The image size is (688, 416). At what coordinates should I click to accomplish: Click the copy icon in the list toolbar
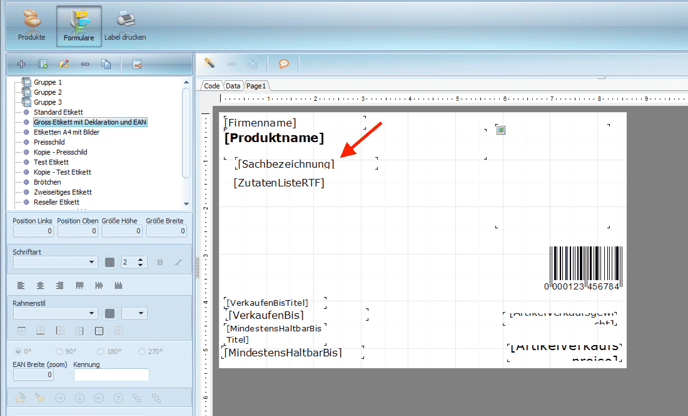pos(106,64)
